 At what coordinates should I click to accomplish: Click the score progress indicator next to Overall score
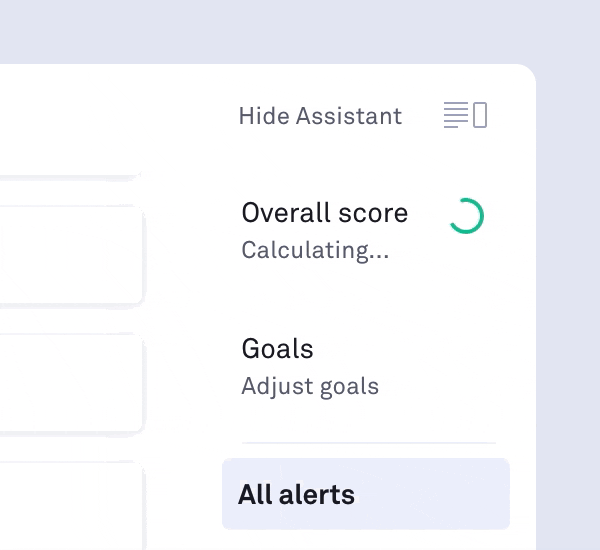click(466, 216)
